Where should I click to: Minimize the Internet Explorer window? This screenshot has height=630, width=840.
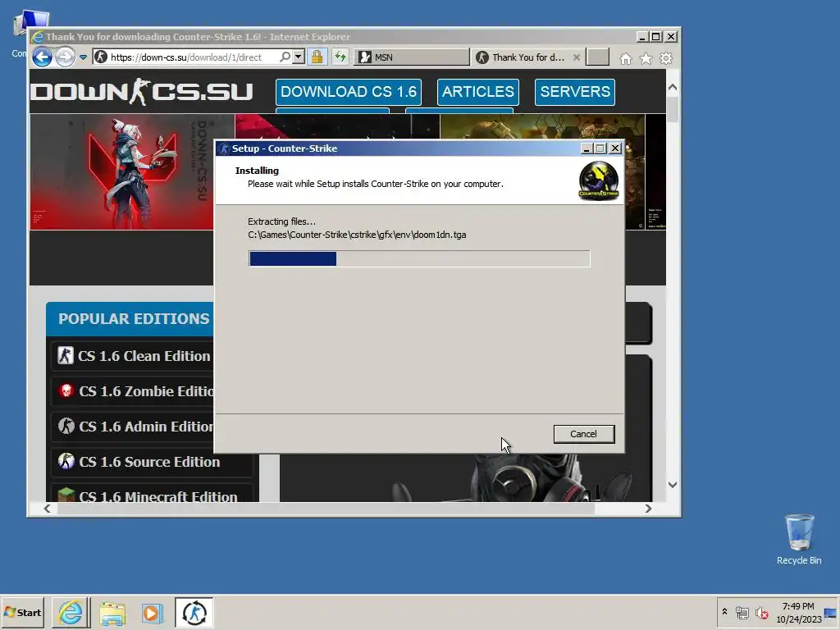point(641,37)
